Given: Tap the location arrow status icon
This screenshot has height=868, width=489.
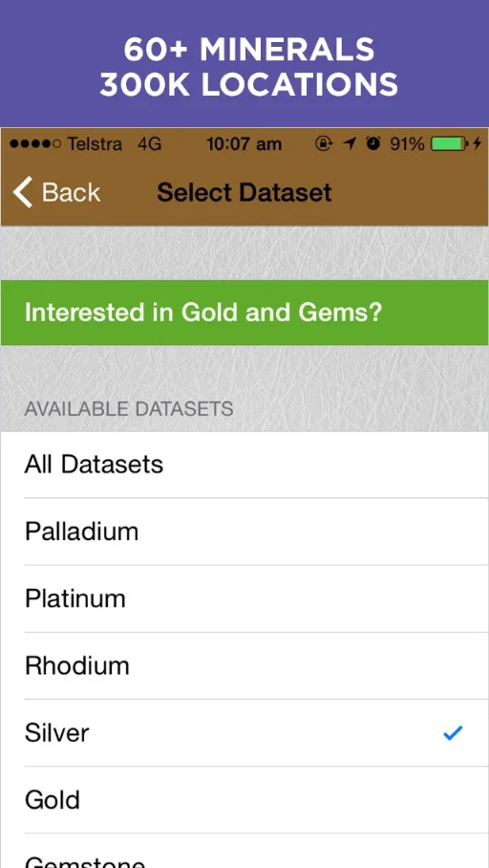Looking at the screenshot, I should click(349, 144).
